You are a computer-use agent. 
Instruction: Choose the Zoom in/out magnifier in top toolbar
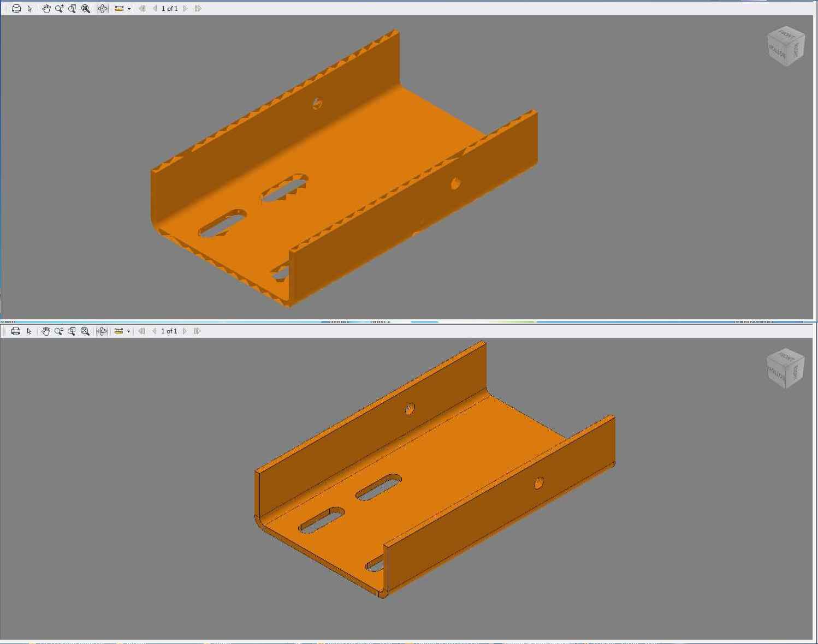coord(59,9)
